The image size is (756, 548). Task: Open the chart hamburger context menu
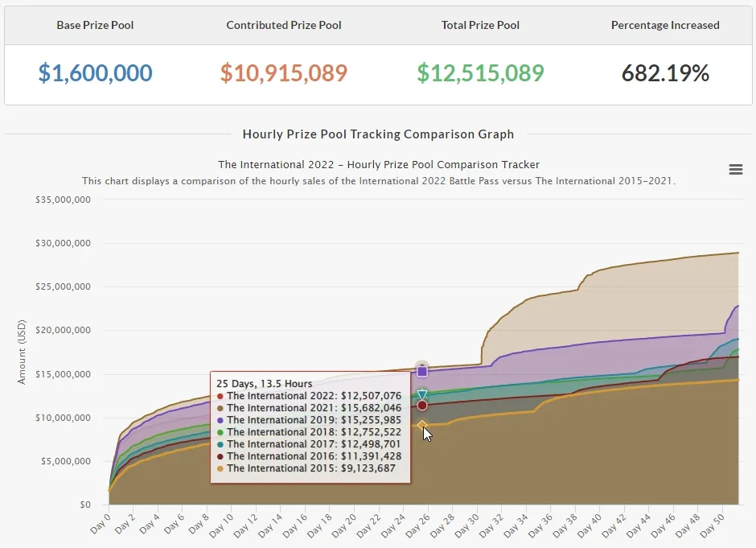pyautogui.click(x=735, y=169)
